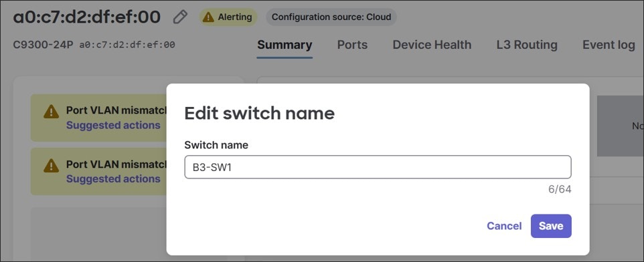Click the pencil edit icon beside MAC address

[x=180, y=17]
